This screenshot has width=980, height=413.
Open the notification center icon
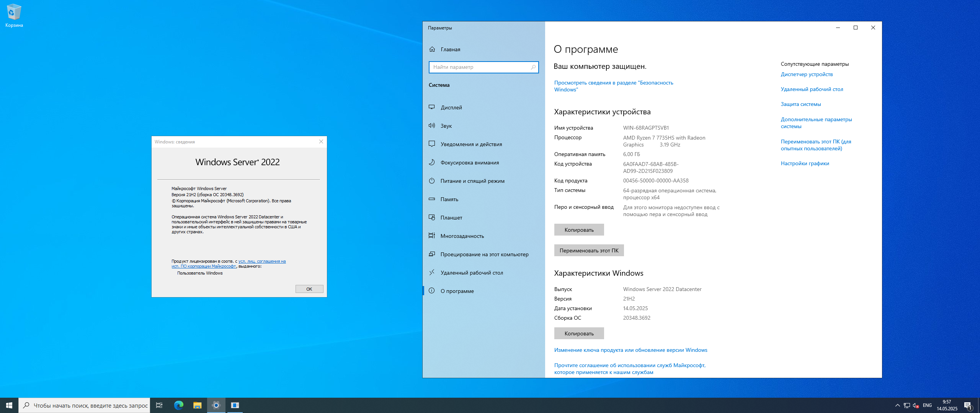[968, 405]
